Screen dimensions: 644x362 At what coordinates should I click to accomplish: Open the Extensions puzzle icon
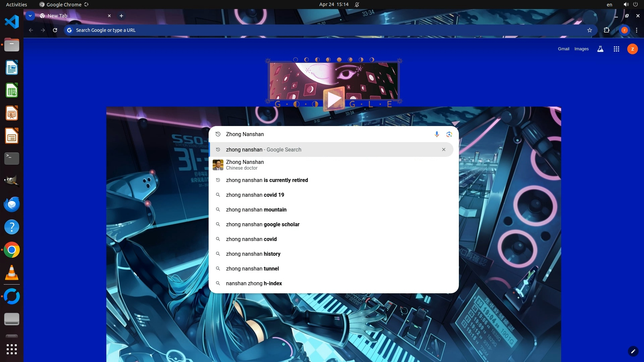606,30
